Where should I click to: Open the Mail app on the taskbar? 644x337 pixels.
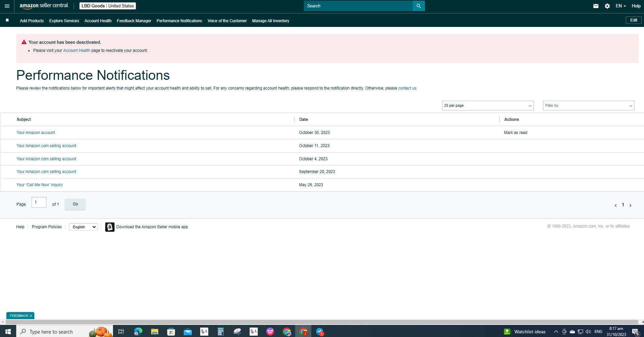[x=188, y=332]
